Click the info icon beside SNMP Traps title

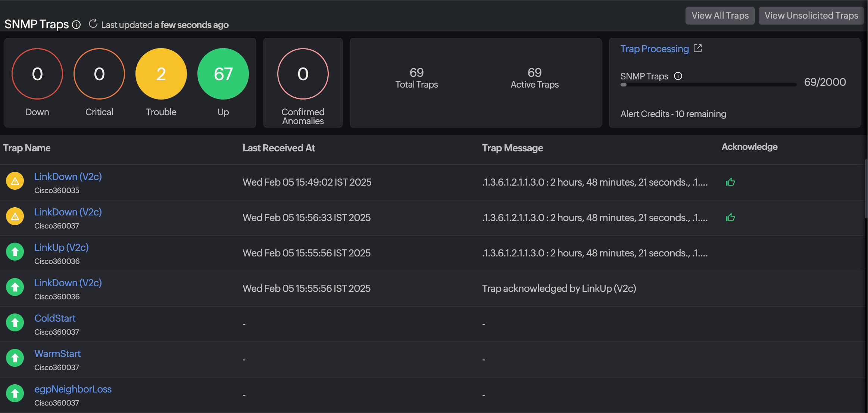coord(76,25)
